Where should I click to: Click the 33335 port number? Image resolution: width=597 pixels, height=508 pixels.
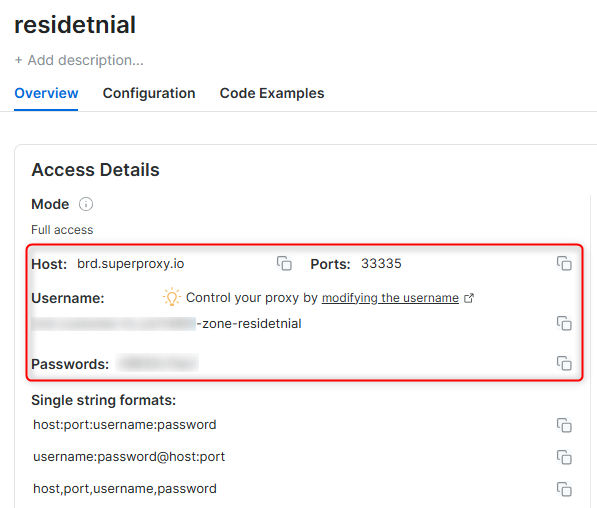click(381, 264)
